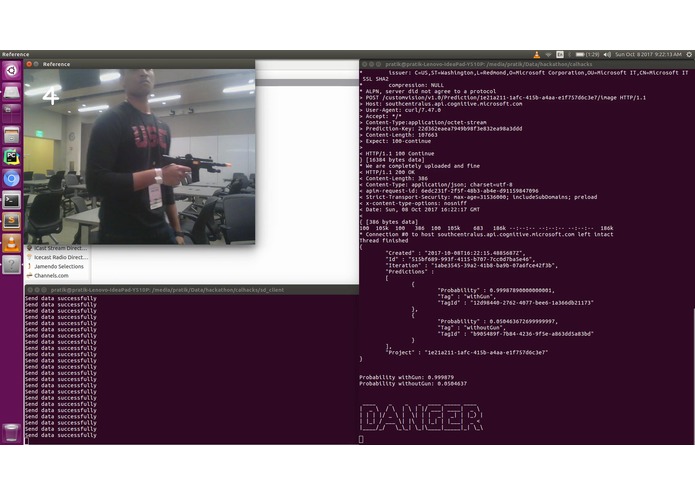
Task: Click the 'Probability withoutGun: 0.0504637' line
Action: (x=413, y=384)
